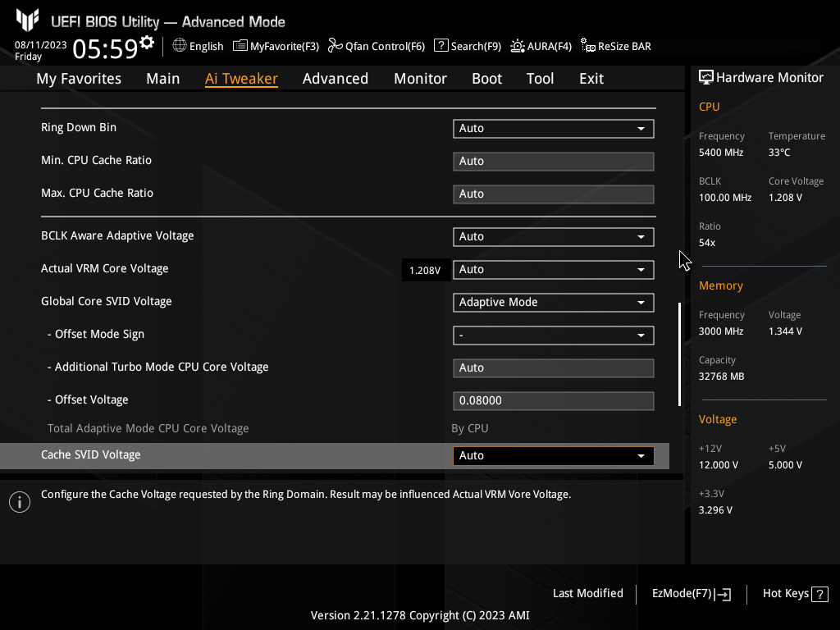Click Additional Turbo Mode CPU Core Voltage field
The image size is (840, 630).
[x=554, y=368]
